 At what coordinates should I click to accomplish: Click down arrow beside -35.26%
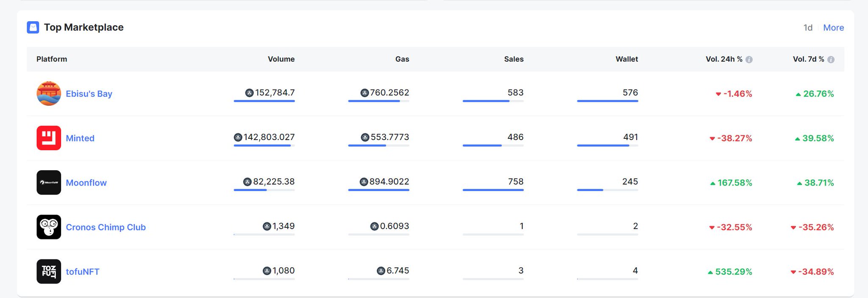point(793,228)
